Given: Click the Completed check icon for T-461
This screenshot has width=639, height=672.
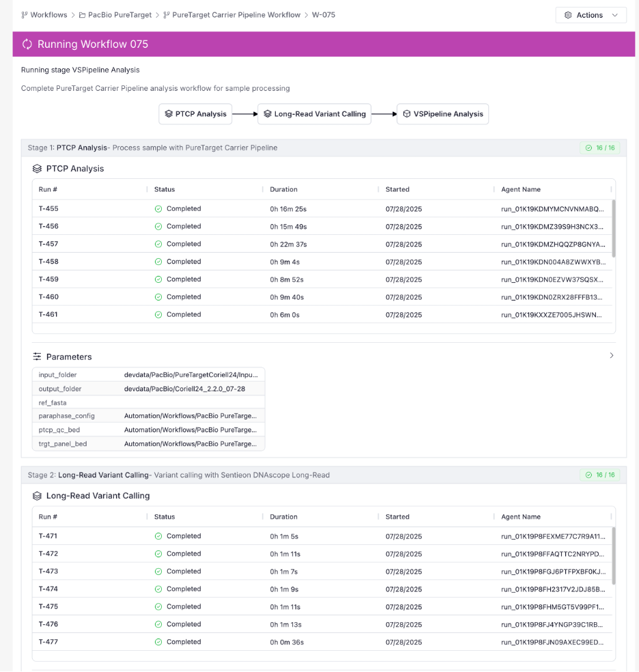Looking at the screenshot, I should pos(158,314).
